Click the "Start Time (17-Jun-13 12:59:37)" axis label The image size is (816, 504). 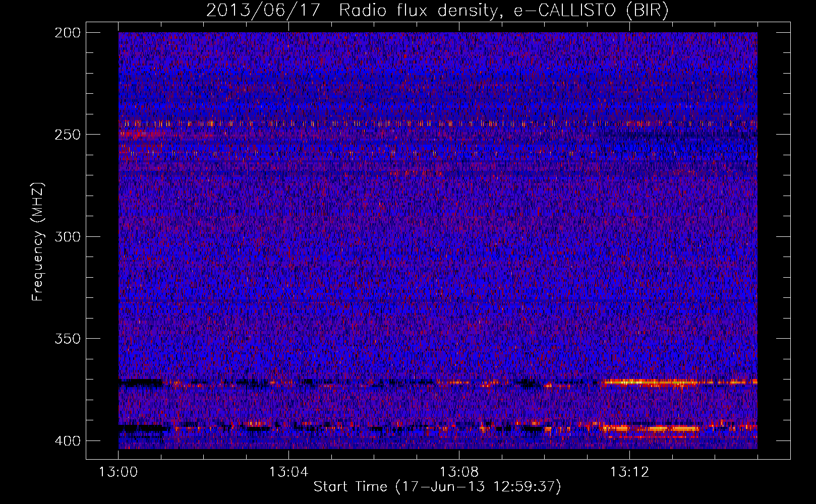point(437,487)
